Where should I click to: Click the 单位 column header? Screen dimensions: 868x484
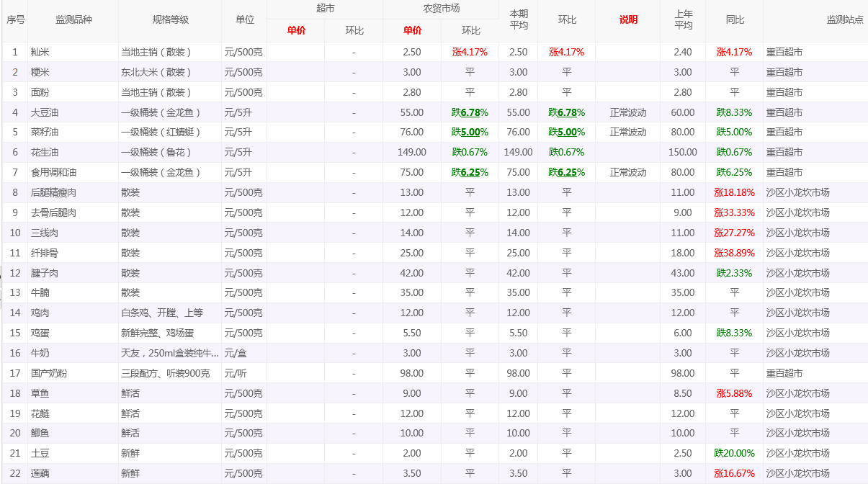click(x=245, y=20)
